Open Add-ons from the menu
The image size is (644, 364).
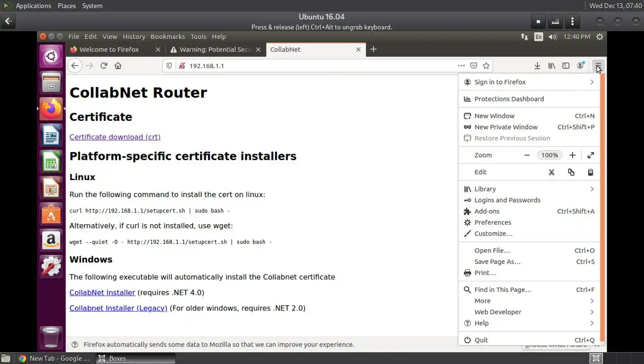click(529, 211)
